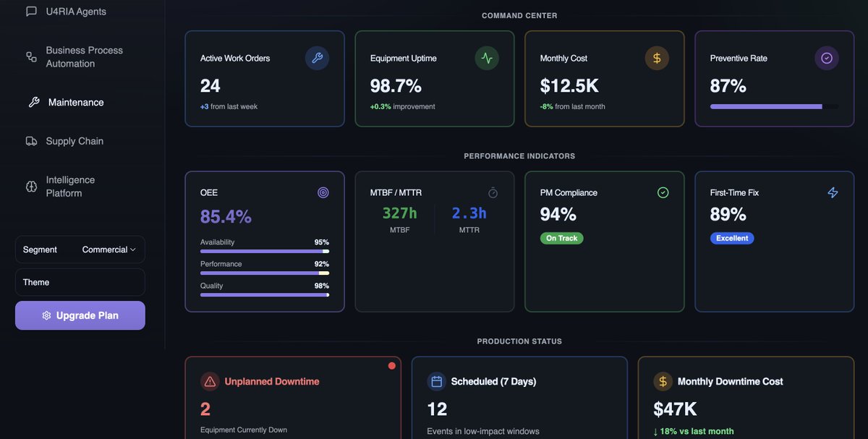The image size is (868, 439).
Task: Click the brain icon beside Intelligence Platform
Action: pos(31,187)
